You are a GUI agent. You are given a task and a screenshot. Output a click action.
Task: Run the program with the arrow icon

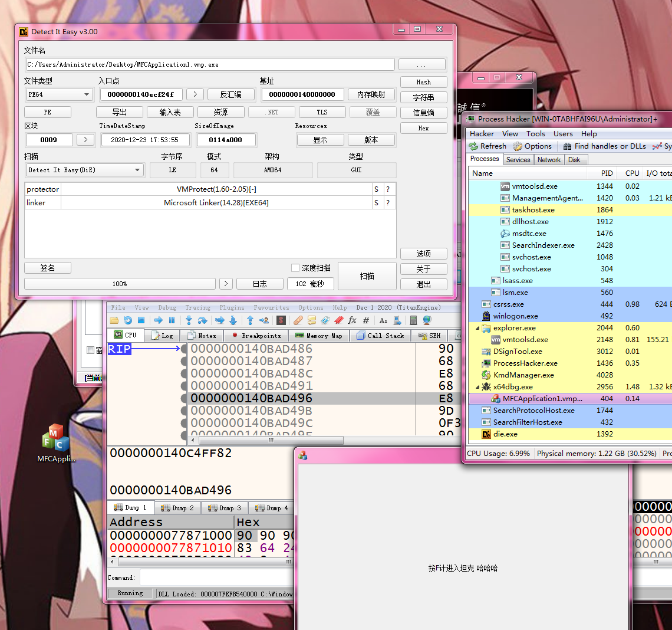coord(158,320)
